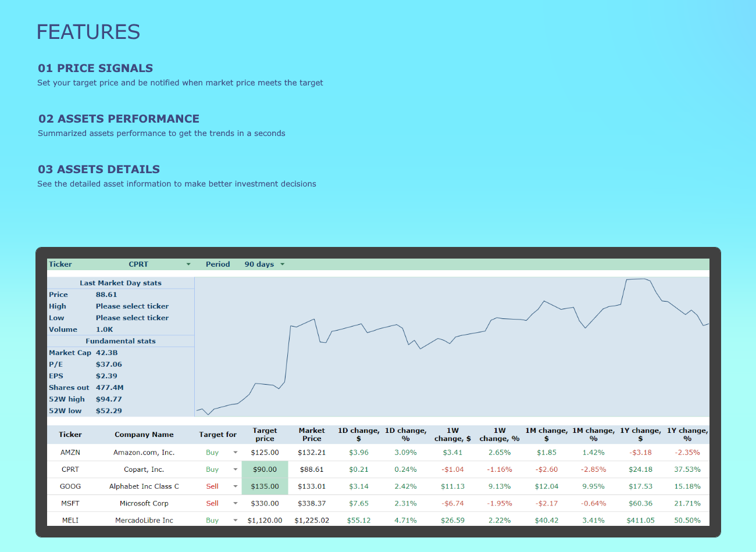This screenshot has height=552, width=756.
Task: Click the Market Price column header
Action: [x=312, y=435]
